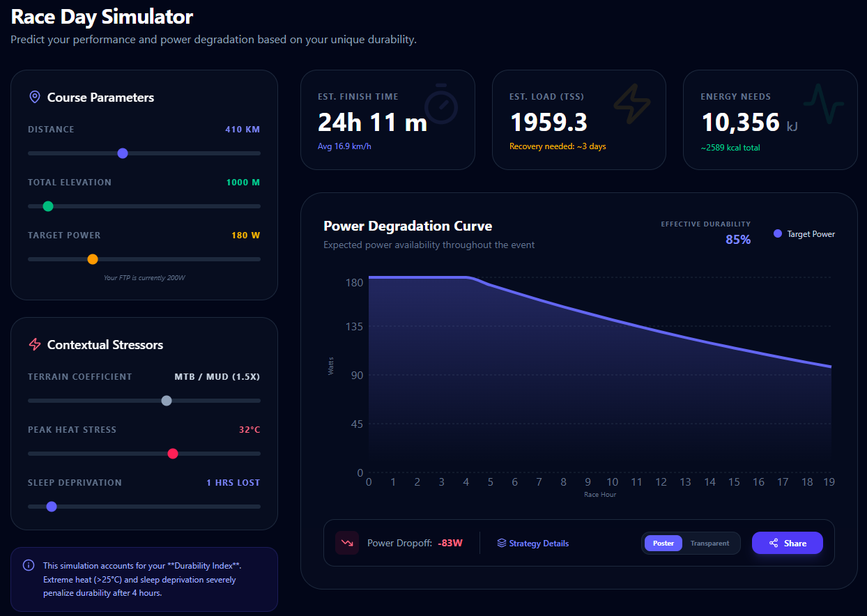Click the info icon in the simulation note
The height and width of the screenshot is (616, 867).
coord(29,565)
